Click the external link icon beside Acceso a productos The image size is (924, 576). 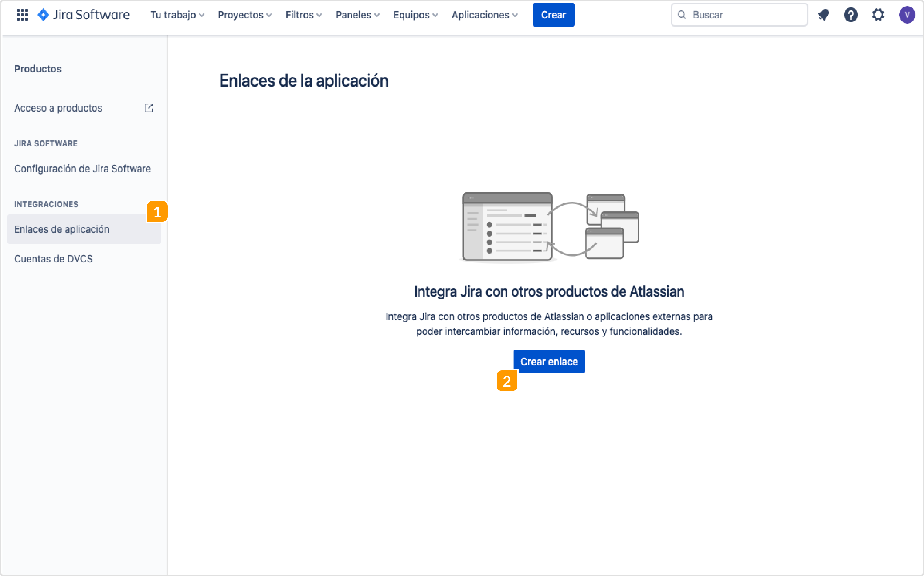click(x=149, y=108)
